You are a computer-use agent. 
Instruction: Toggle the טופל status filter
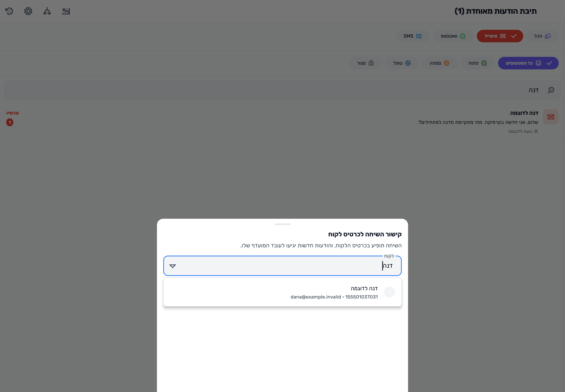[x=402, y=63]
